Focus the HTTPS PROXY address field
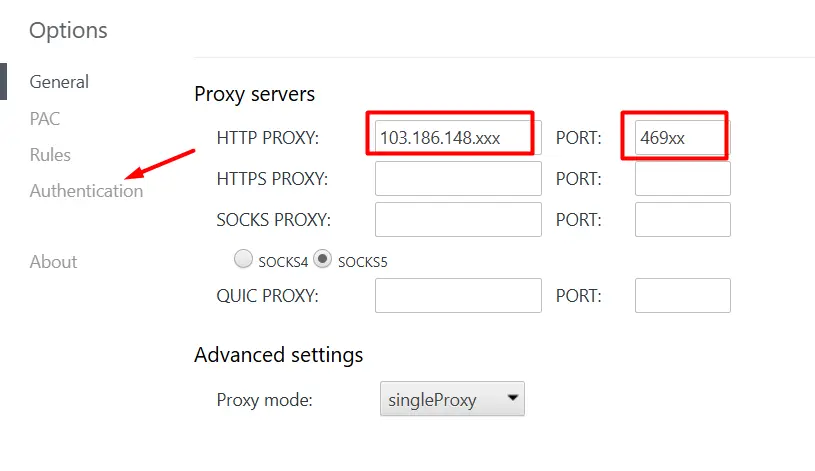815x471 pixels. point(457,179)
